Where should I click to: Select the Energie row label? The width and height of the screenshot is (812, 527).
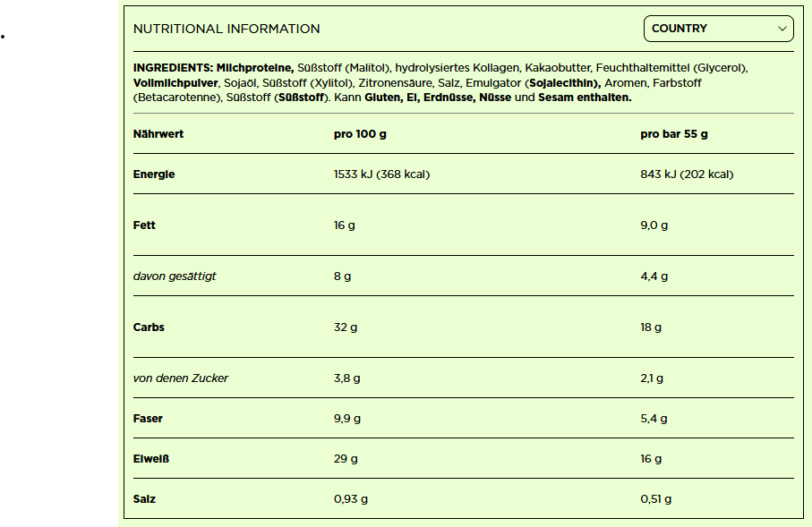point(154,174)
